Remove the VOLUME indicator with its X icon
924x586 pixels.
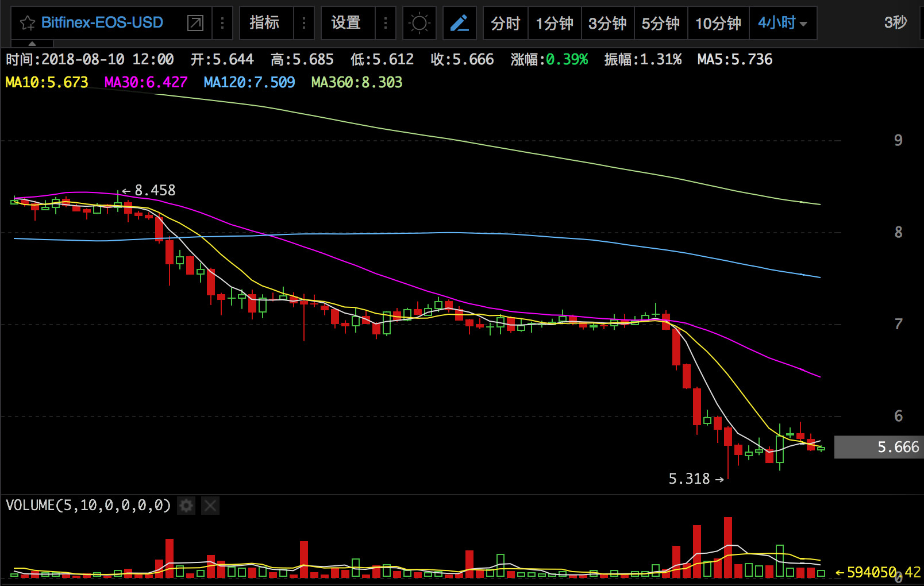point(210,506)
